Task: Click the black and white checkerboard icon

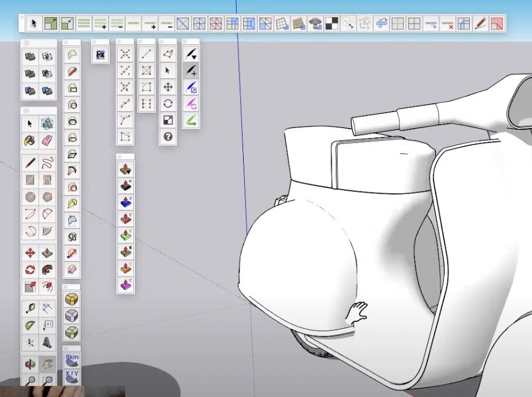Action: 332,23
